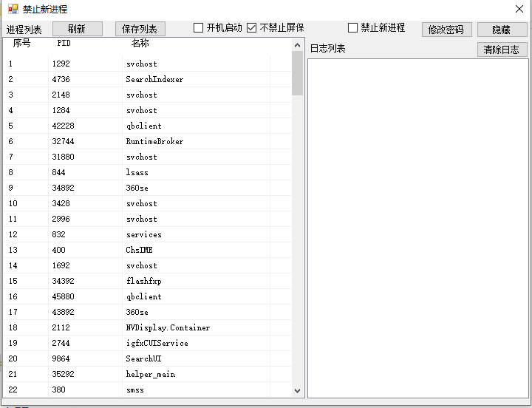Screen dimensions: 532x408
Task: Click the 隐藏 button
Action: [502, 30]
